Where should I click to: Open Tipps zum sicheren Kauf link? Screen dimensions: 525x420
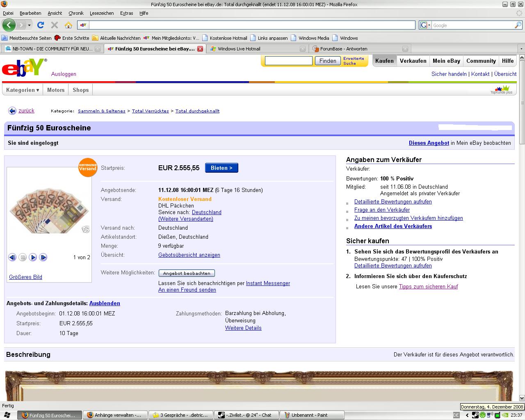click(x=428, y=286)
